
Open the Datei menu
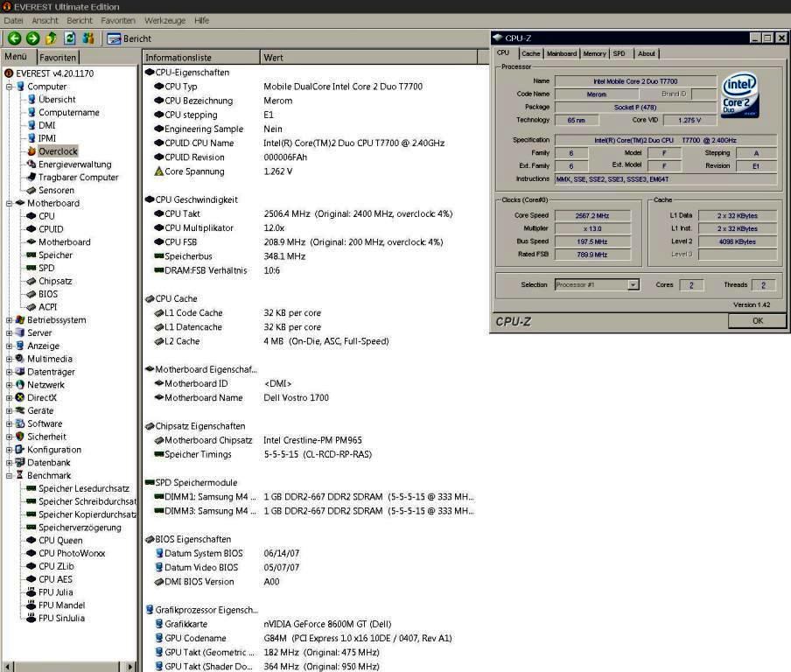[14, 21]
